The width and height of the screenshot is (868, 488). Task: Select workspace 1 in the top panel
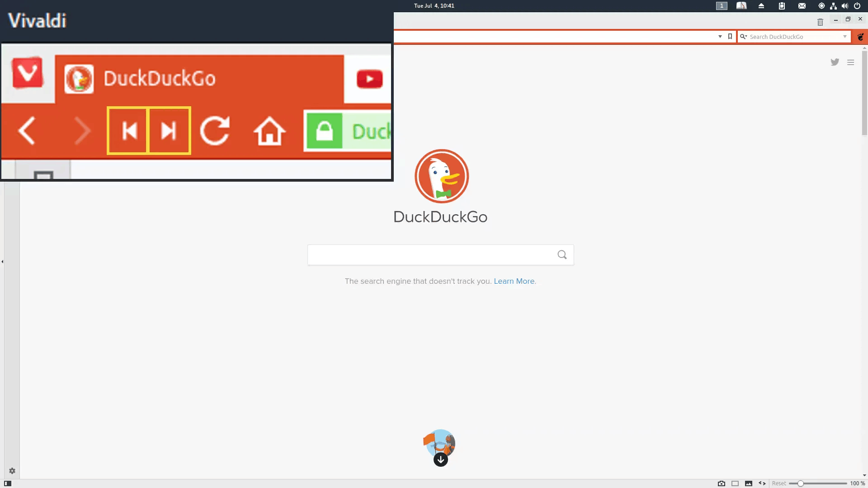point(722,6)
